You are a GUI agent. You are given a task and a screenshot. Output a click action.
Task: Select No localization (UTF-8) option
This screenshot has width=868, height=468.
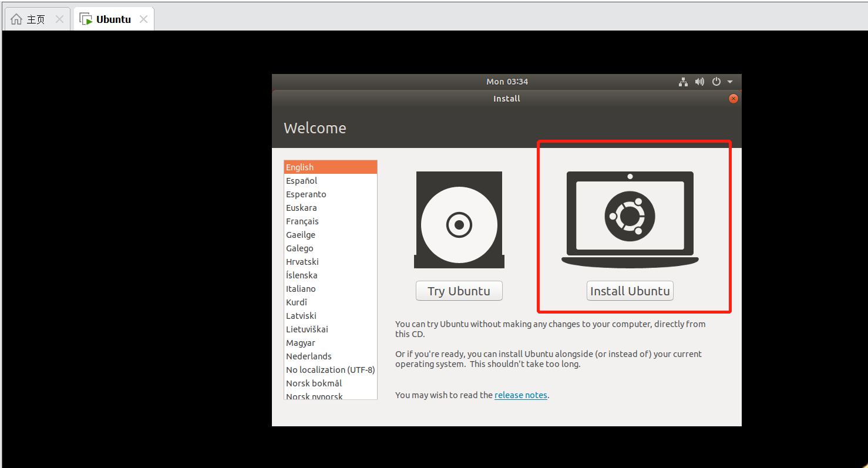tap(331, 370)
